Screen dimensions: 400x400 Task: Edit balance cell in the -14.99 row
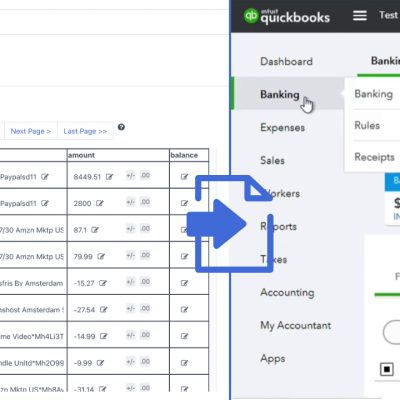coord(184,336)
